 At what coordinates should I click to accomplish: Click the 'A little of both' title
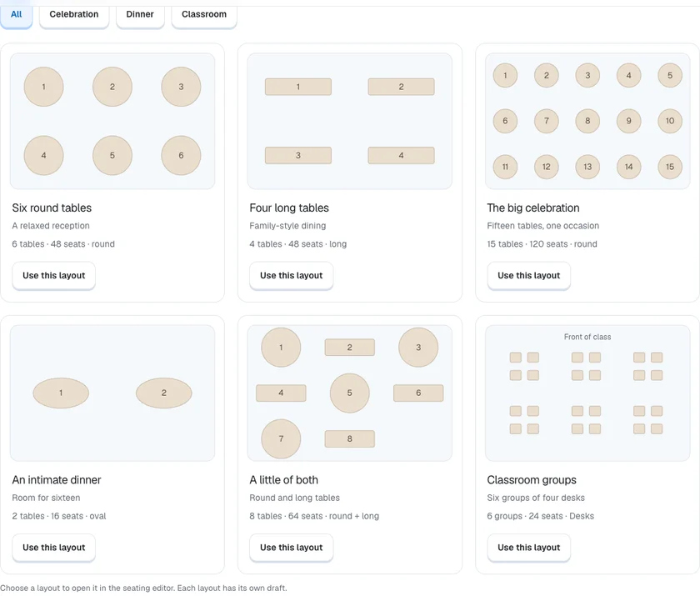click(x=284, y=480)
